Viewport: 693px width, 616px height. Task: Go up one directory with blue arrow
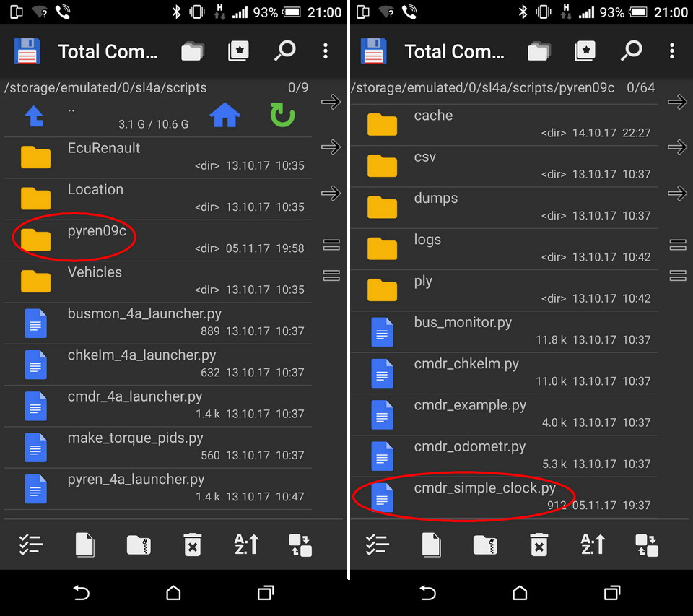(35, 116)
